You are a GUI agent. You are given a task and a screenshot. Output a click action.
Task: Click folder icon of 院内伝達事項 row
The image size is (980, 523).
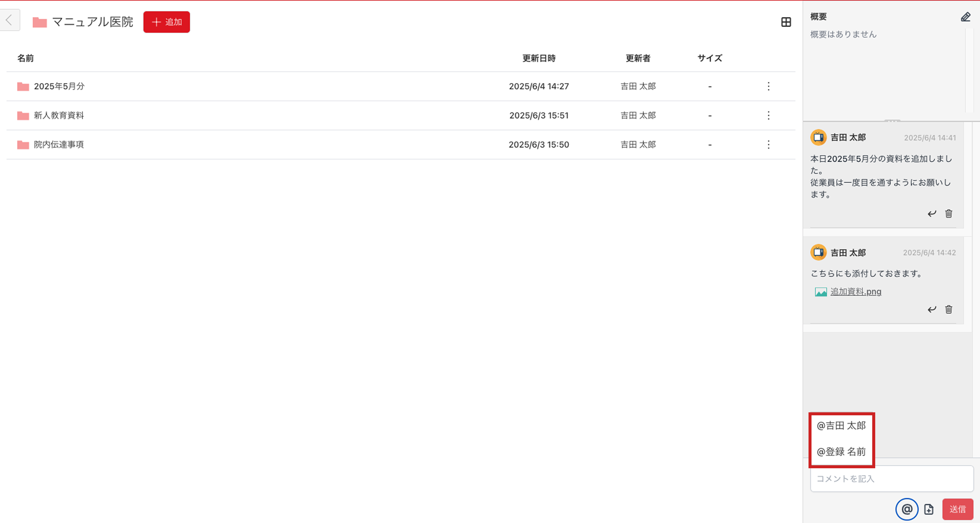23,145
